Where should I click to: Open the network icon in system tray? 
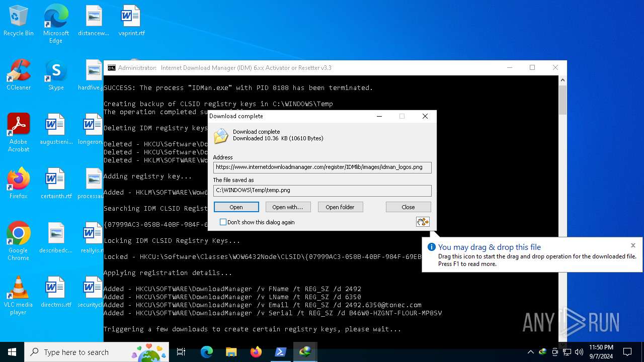[x=567, y=352]
